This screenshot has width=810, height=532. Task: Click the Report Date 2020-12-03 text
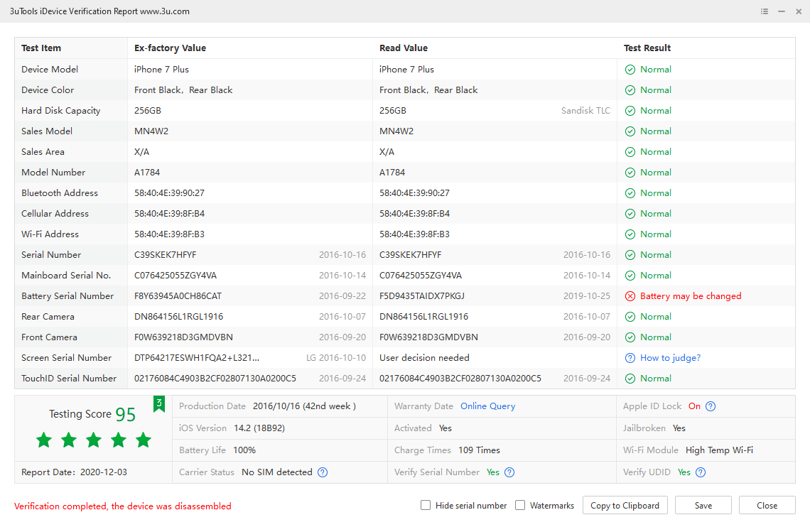pyautogui.click(x=74, y=472)
